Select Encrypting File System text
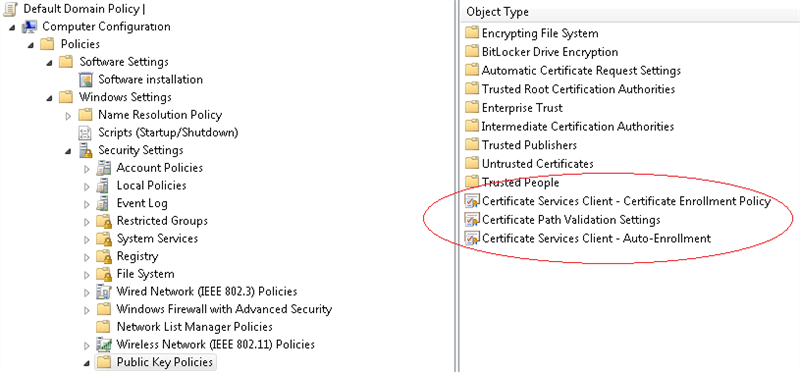The image size is (800, 373). (540, 34)
